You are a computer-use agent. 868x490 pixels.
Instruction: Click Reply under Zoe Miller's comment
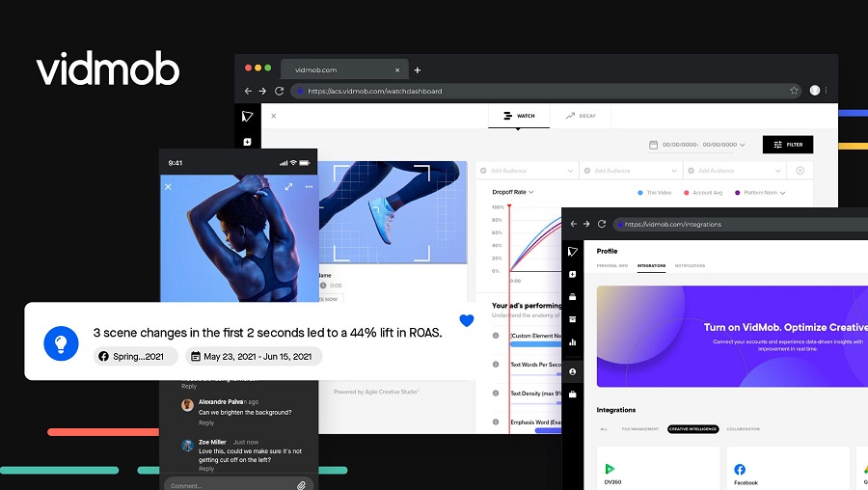pyautogui.click(x=206, y=469)
